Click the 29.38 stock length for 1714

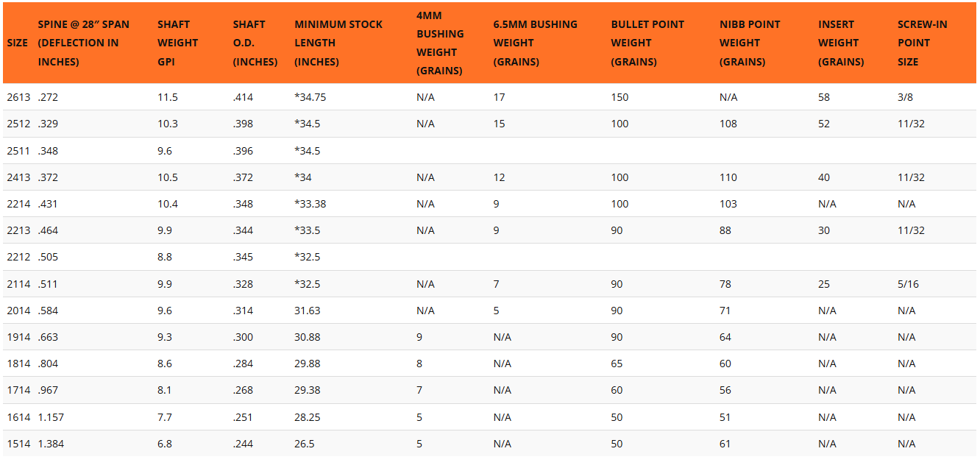pos(308,391)
